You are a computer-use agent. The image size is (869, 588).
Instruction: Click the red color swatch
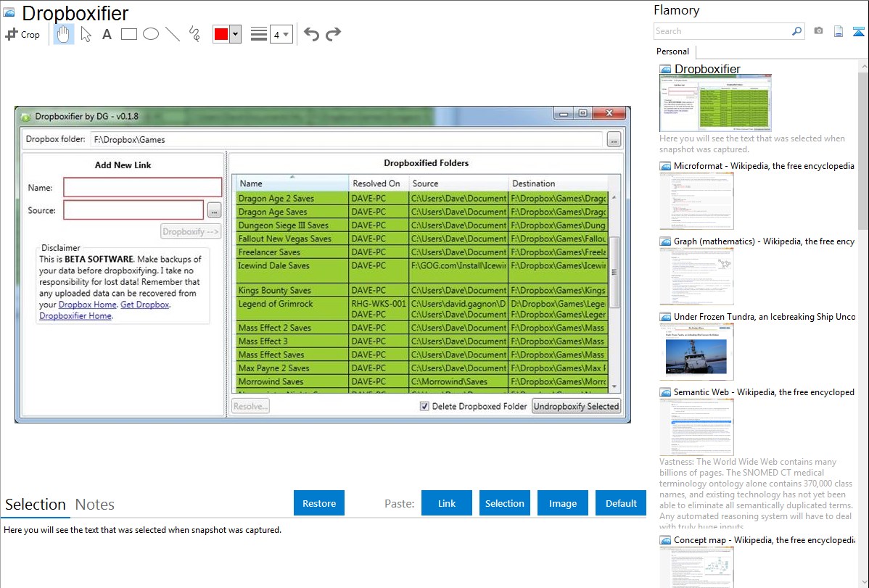(221, 34)
